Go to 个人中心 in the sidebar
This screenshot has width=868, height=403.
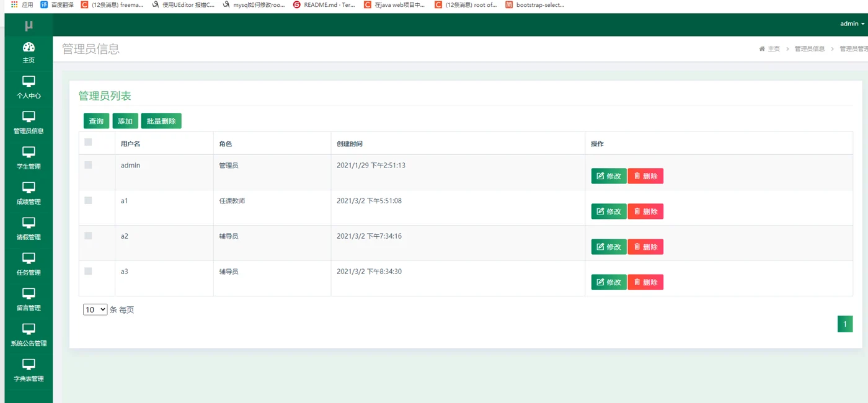[x=29, y=88]
